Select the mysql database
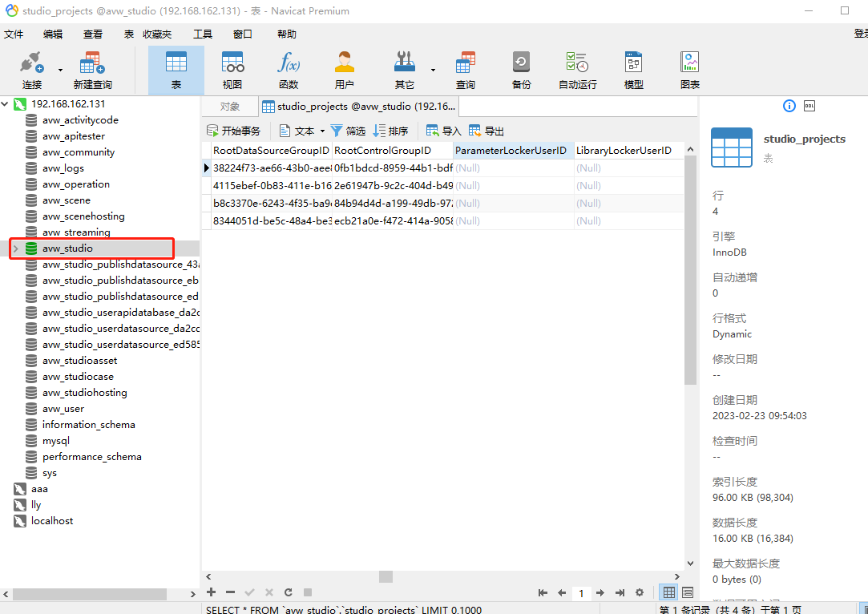The height and width of the screenshot is (614, 868). 56,441
